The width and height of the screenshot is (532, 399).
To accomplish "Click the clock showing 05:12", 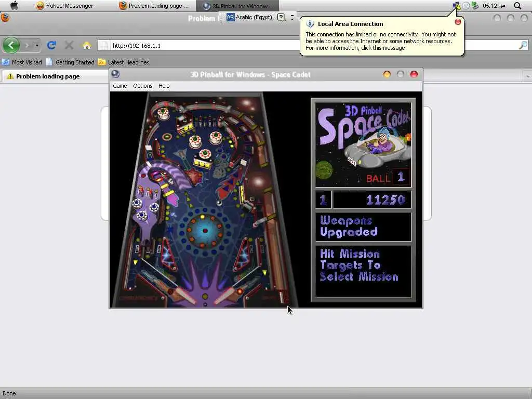I will [x=494, y=6].
